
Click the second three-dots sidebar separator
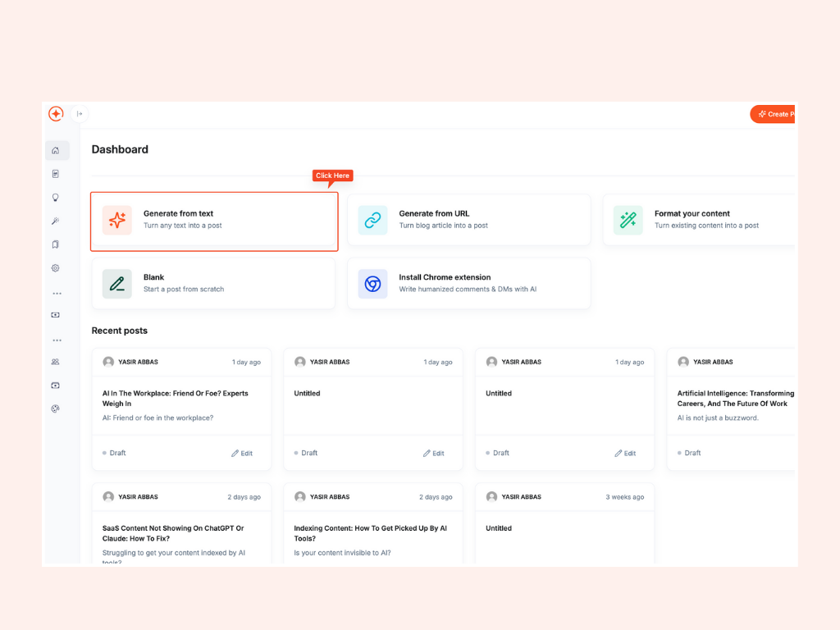click(x=57, y=340)
